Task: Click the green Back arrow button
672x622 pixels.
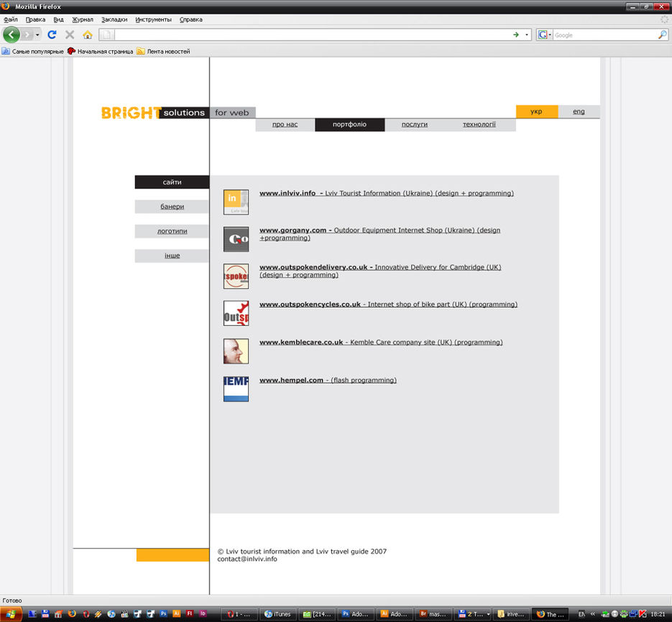Action: coord(11,35)
